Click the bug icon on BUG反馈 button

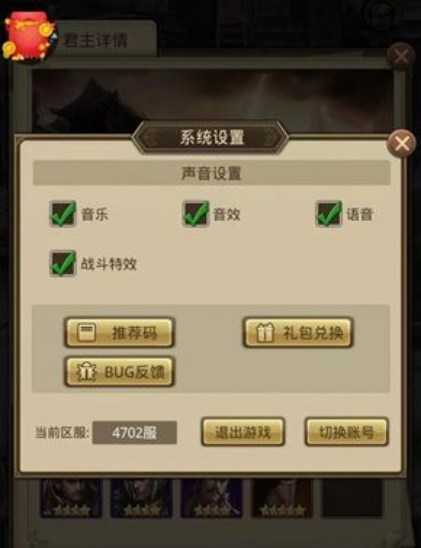tap(86, 372)
